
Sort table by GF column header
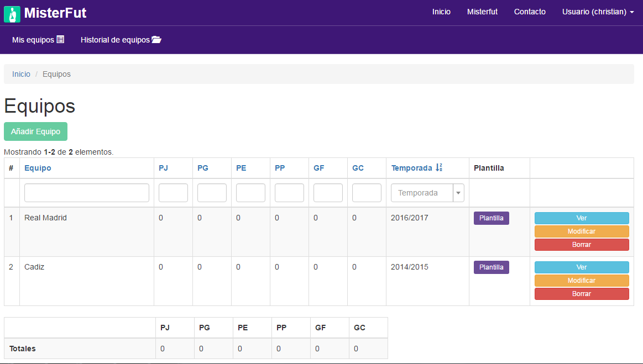pyautogui.click(x=318, y=168)
